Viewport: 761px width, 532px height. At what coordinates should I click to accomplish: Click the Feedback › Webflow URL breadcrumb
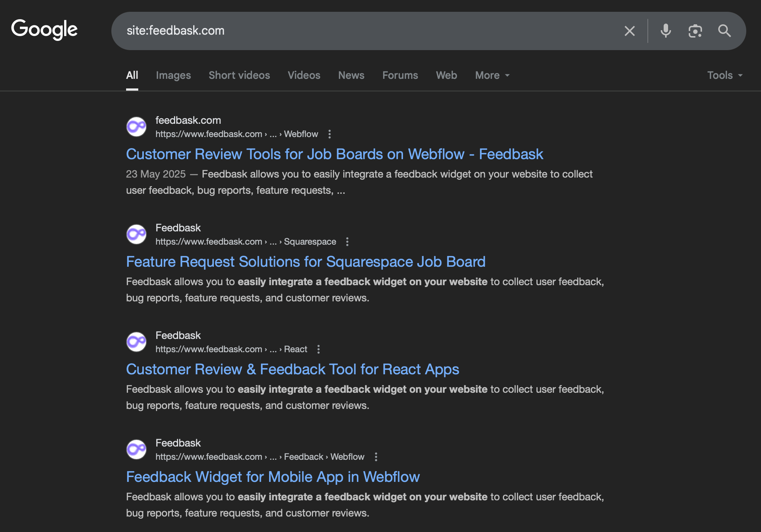[260, 457]
